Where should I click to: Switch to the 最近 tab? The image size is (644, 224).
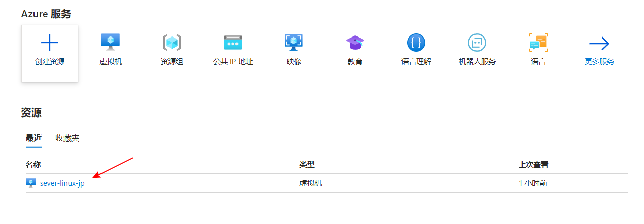click(x=33, y=138)
